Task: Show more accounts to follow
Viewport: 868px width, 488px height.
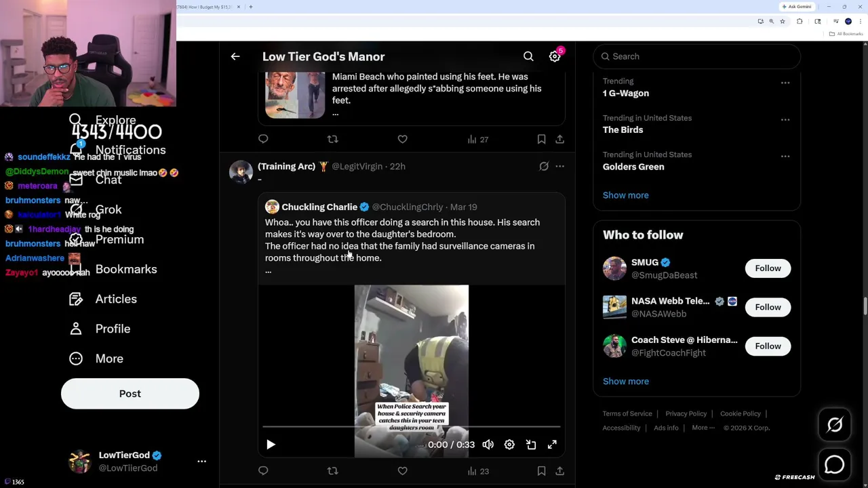Action: click(x=625, y=381)
